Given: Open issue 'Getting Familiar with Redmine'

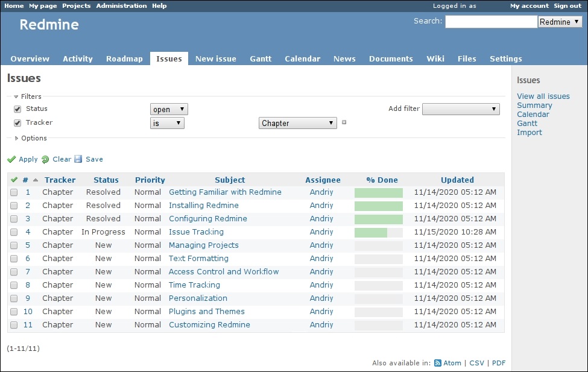Looking at the screenshot, I should click(x=225, y=192).
